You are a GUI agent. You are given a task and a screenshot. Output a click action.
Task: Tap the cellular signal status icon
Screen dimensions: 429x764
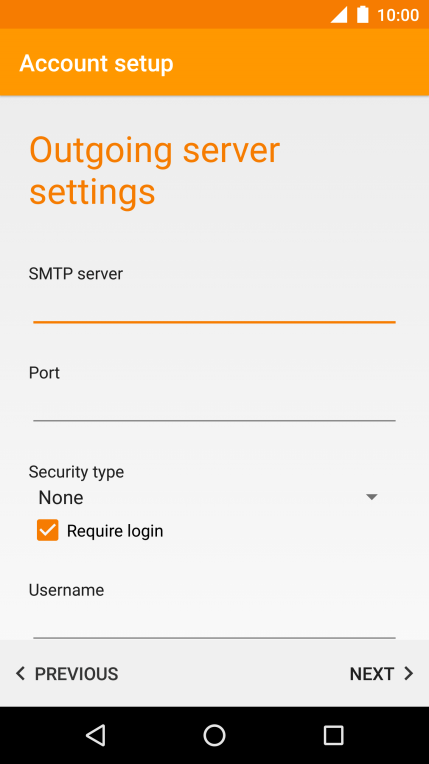(x=339, y=15)
